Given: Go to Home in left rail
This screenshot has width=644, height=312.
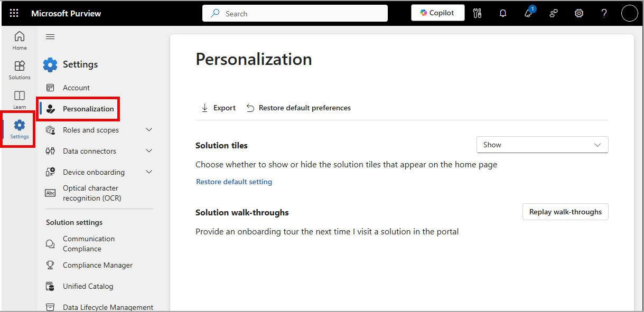Looking at the screenshot, I should [x=20, y=41].
